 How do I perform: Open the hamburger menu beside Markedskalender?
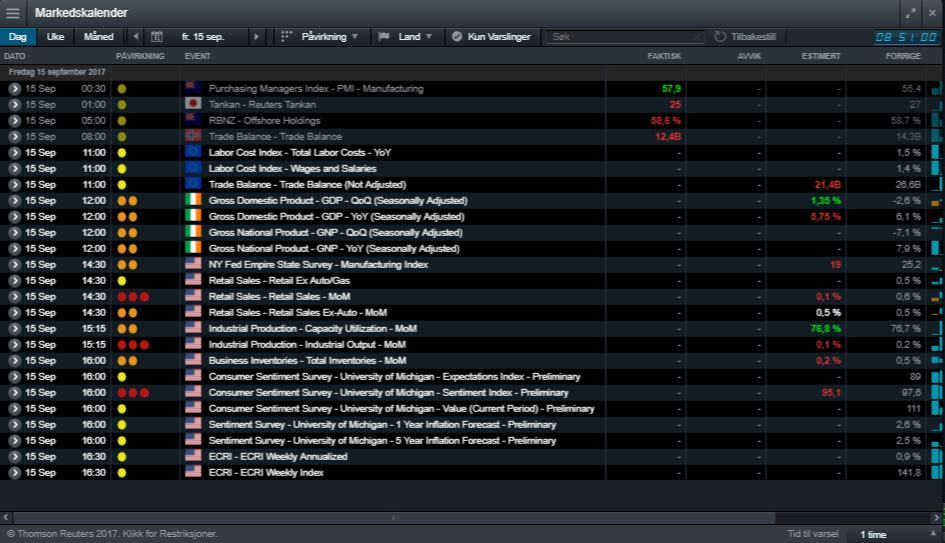tap(13, 13)
